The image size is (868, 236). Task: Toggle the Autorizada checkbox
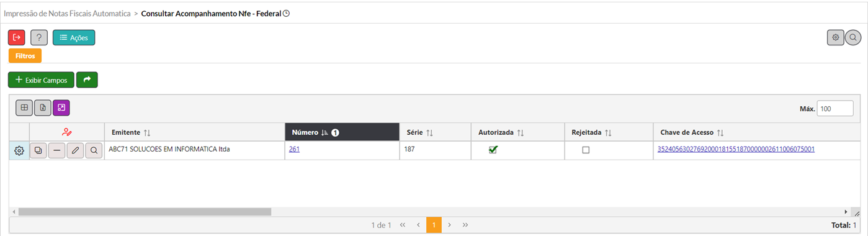click(493, 150)
